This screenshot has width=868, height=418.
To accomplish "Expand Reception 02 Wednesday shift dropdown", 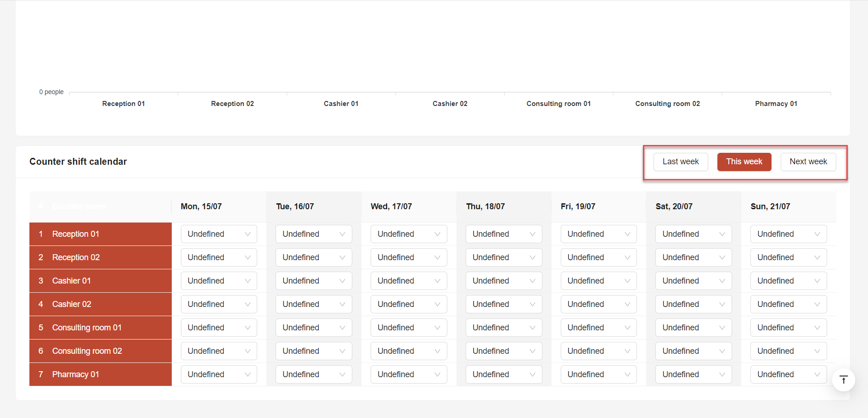I will tap(409, 257).
